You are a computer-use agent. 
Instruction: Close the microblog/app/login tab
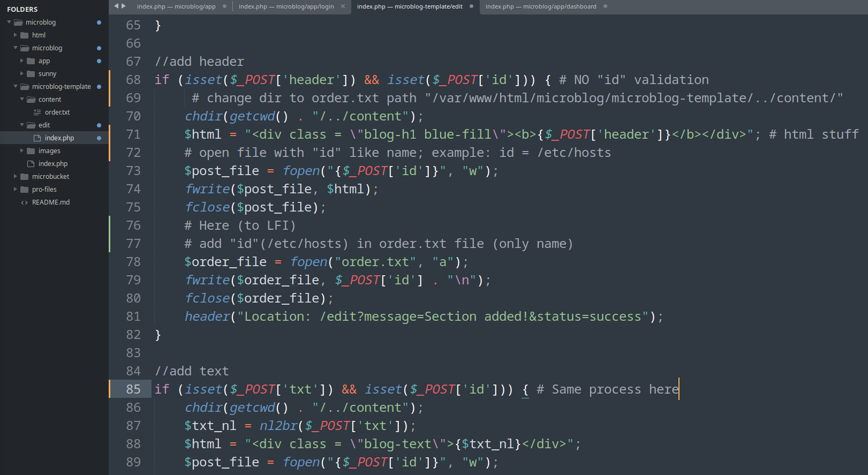pos(343,6)
